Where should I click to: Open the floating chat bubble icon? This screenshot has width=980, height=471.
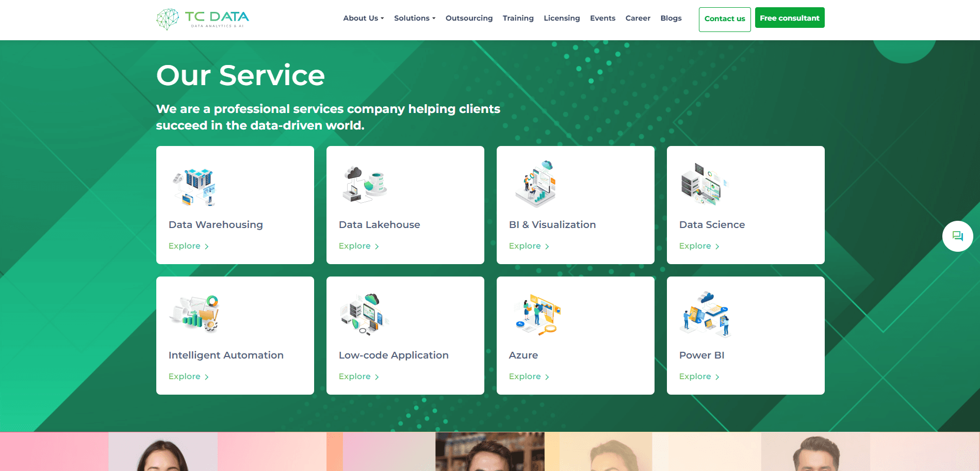click(957, 236)
